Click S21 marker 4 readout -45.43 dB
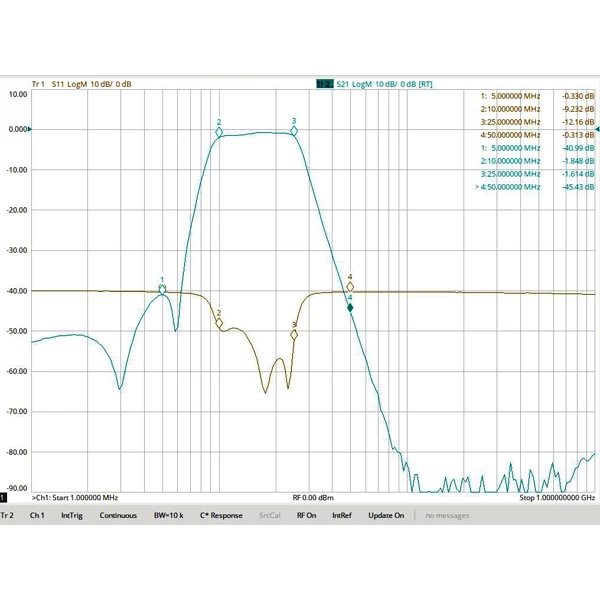 (535, 187)
